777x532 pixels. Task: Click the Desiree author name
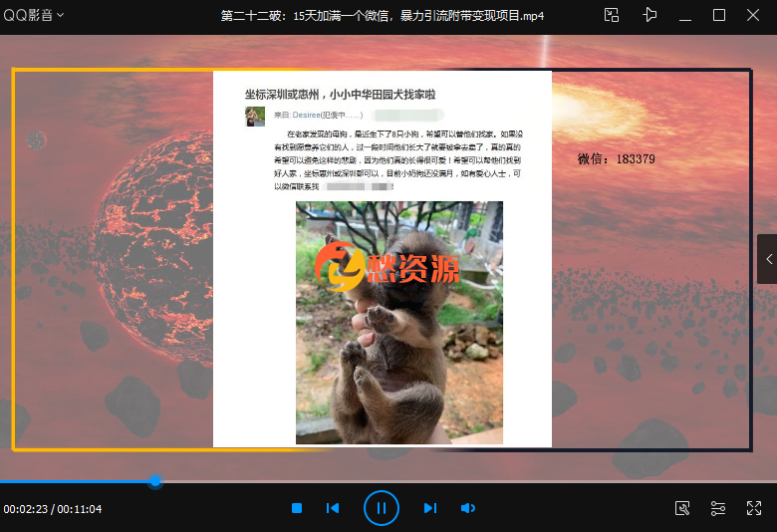(306, 115)
